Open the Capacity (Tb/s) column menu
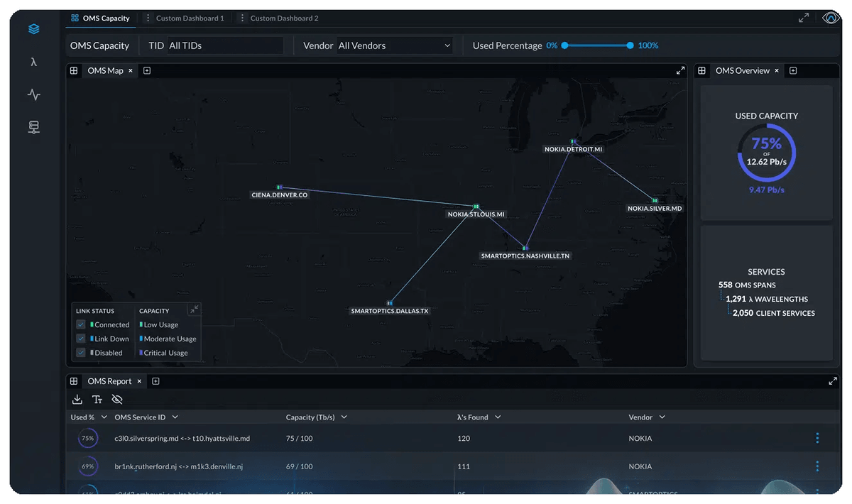The image size is (852, 504). pos(344,417)
